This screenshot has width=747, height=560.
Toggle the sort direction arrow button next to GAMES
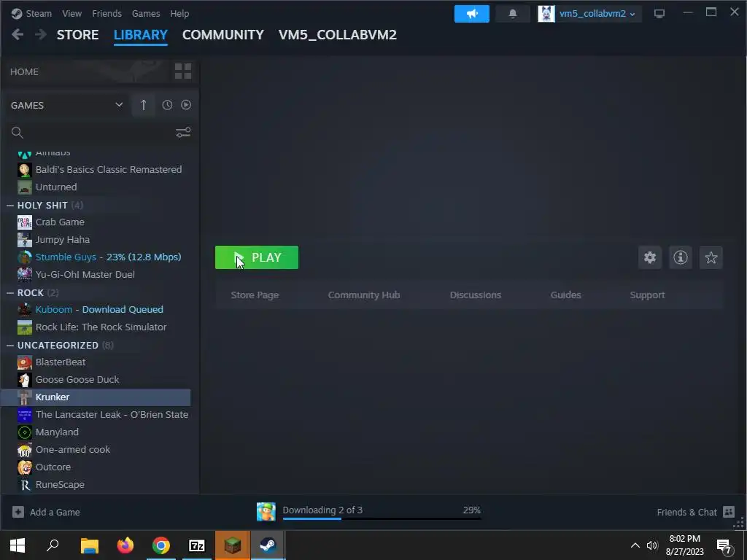144,105
